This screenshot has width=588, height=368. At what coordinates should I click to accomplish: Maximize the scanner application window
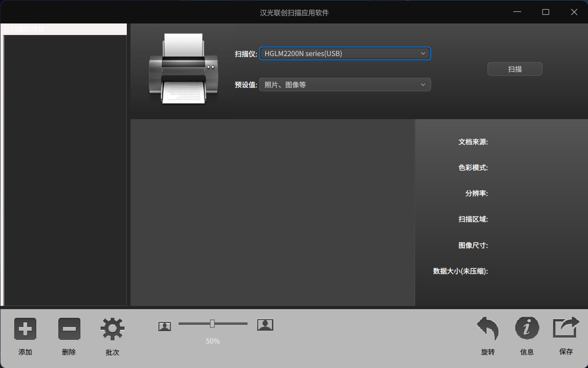(x=546, y=12)
